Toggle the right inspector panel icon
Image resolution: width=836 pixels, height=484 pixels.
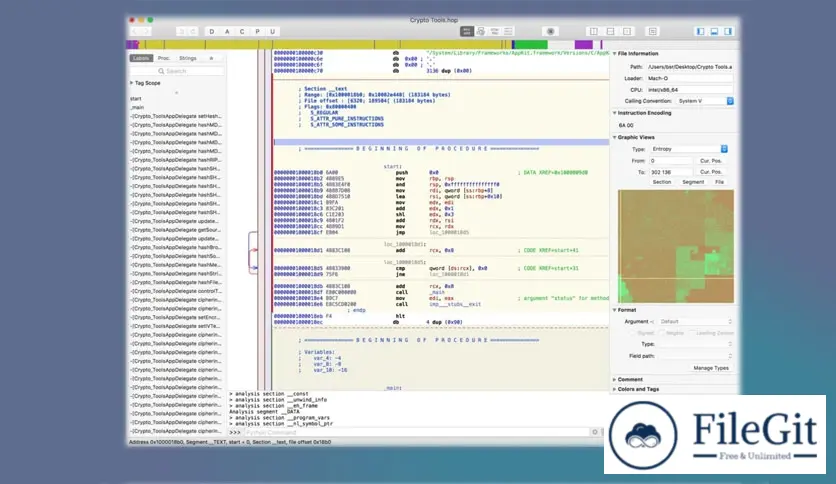pyautogui.click(x=728, y=31)
